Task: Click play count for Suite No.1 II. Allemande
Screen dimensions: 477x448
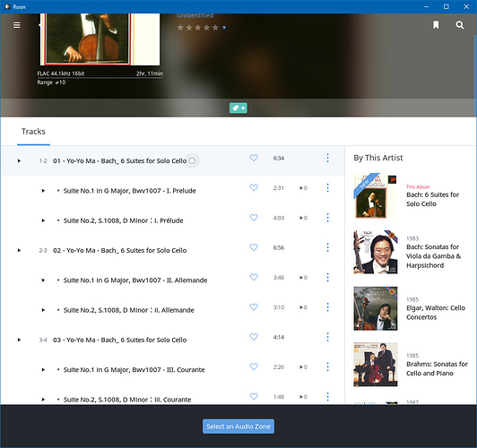Action: 303,278
